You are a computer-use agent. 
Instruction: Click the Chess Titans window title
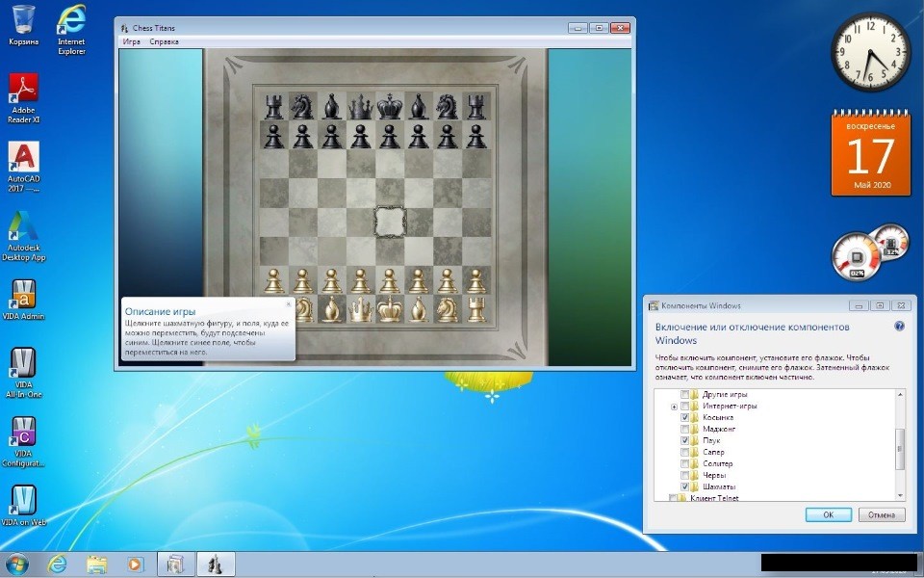[154, 28]
